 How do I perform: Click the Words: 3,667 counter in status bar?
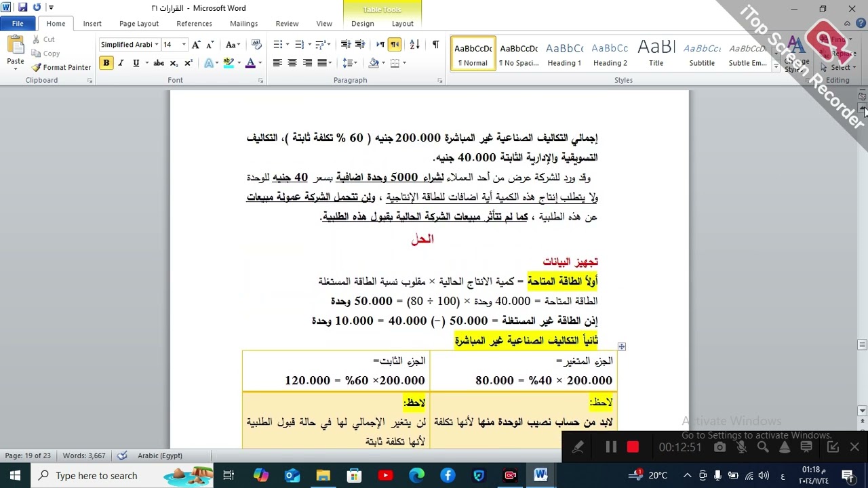coord(84,455)
